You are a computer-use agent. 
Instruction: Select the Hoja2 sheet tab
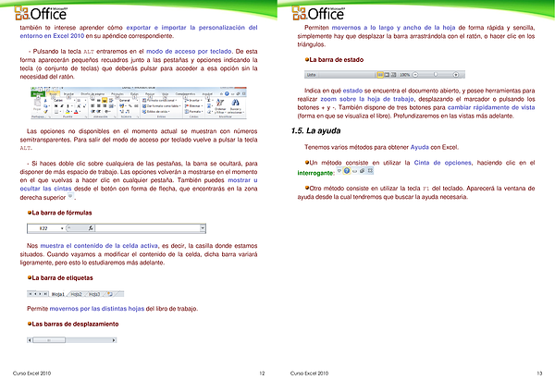76,294
